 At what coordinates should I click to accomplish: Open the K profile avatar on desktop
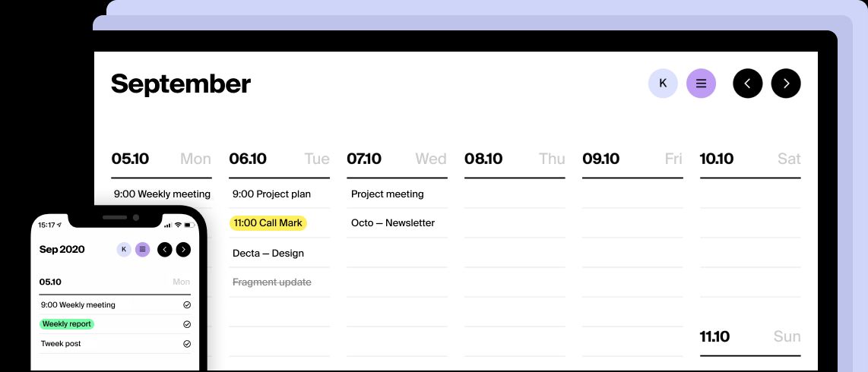[x=663, y=84]
